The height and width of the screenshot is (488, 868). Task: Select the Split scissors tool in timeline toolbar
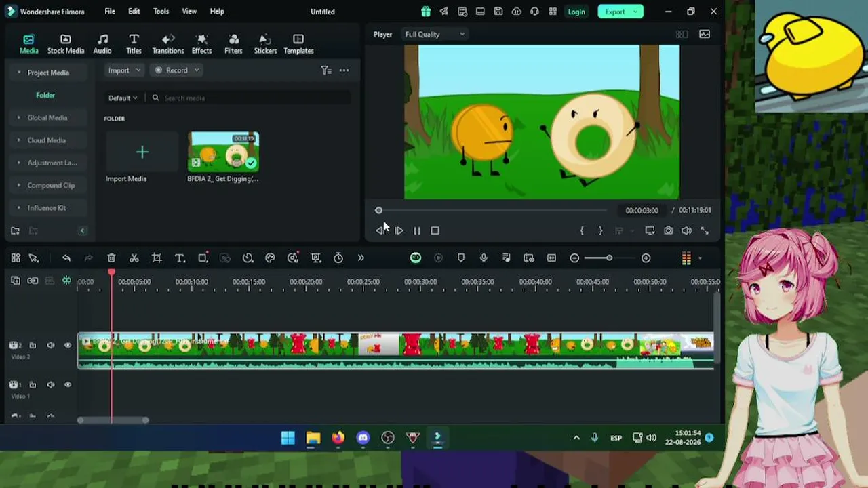(x=134, y=258)
